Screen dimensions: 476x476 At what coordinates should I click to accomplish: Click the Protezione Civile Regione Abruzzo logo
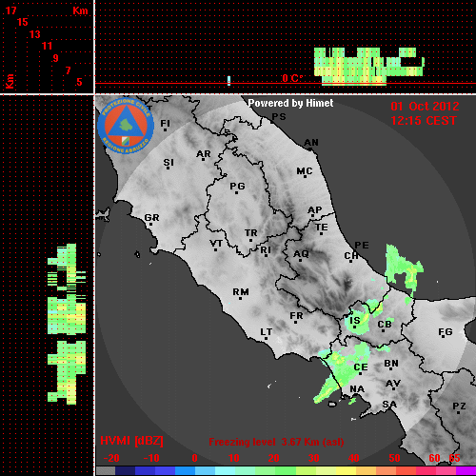coord(126,127)
